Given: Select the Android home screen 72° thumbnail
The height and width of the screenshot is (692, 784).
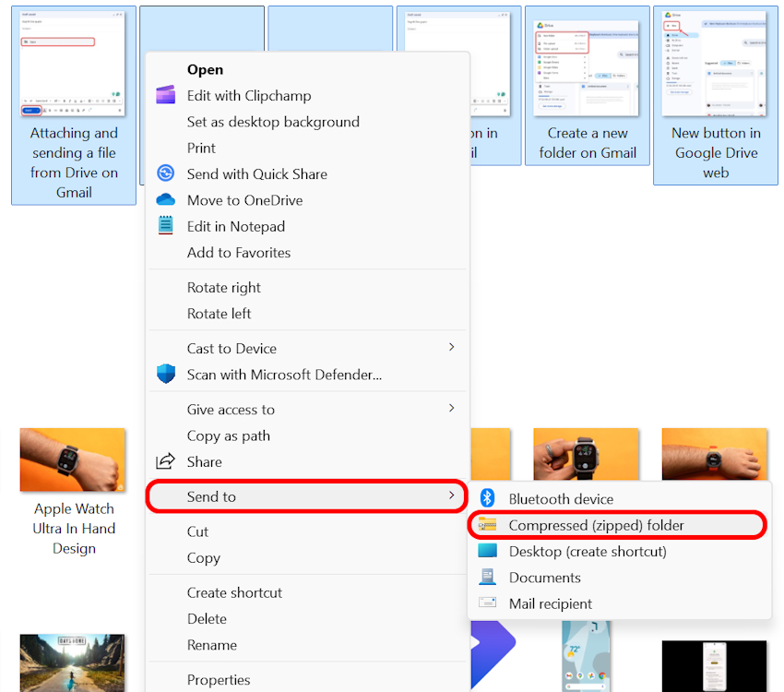Looking at the screenshot, I should click(x=586, y=656).
